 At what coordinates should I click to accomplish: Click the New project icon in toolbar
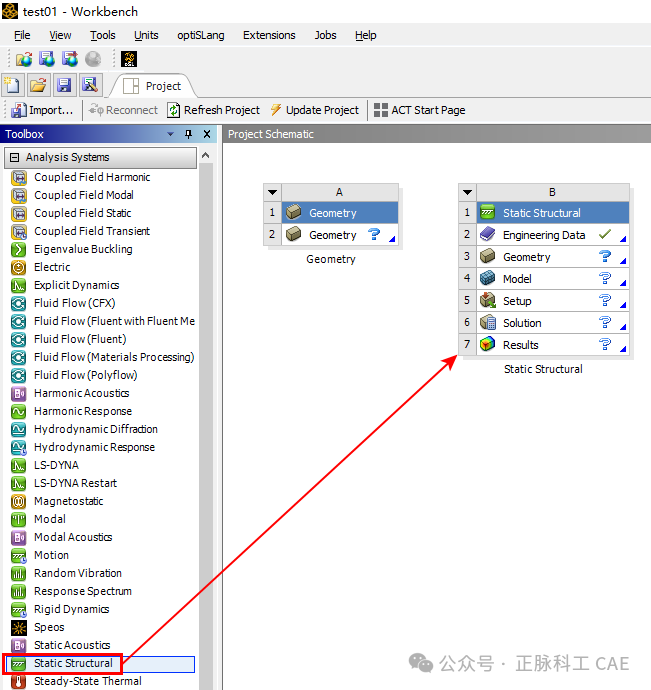pyautogui.click(x=12, y=85)
